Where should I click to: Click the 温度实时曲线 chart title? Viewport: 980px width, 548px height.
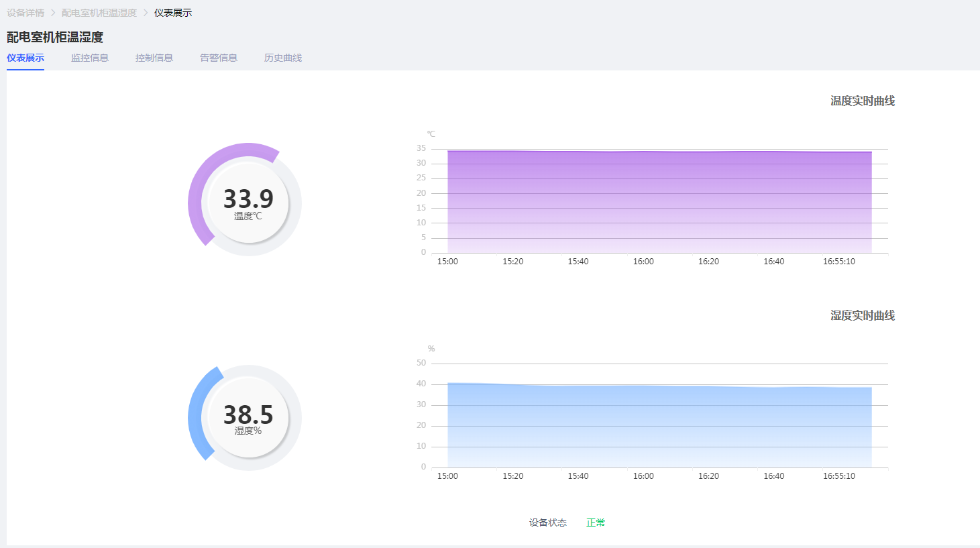[x=863, y=101]
